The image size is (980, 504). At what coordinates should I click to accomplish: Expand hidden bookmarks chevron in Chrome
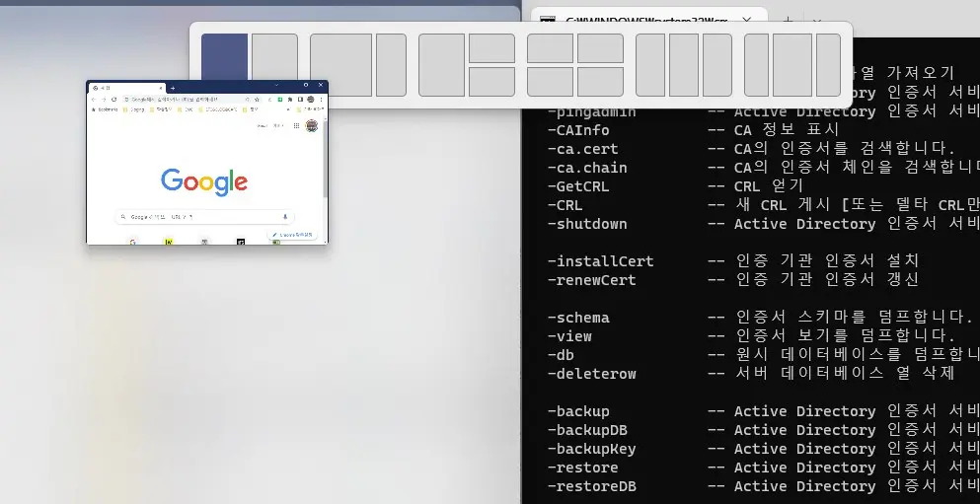tap(288, 109)
